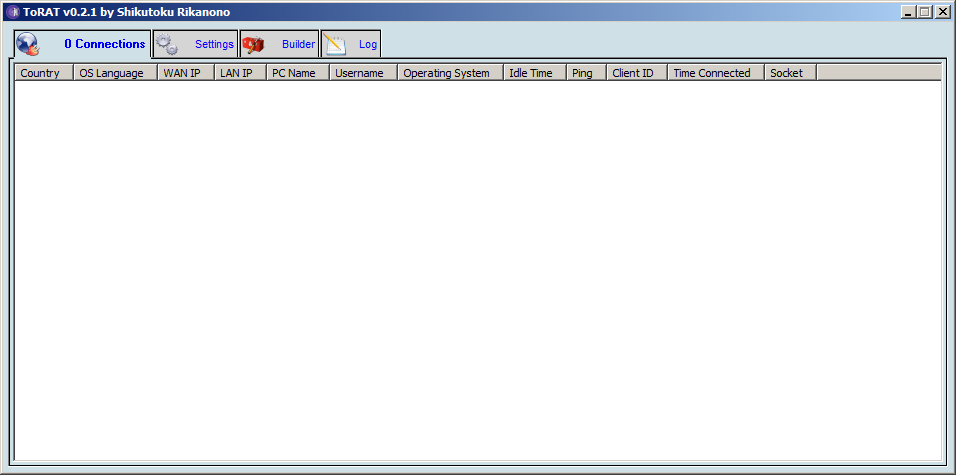Sort by Operating System column header
This screenshot has height=475, width=956.
point(449,73)
